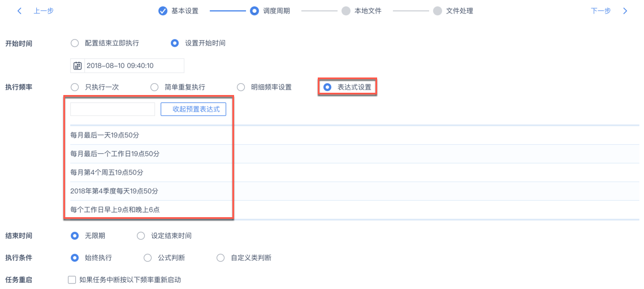The image size is (644, 289).
Task: Click the 基本设置 completed step checkmark
Action: tap(163, 11)
